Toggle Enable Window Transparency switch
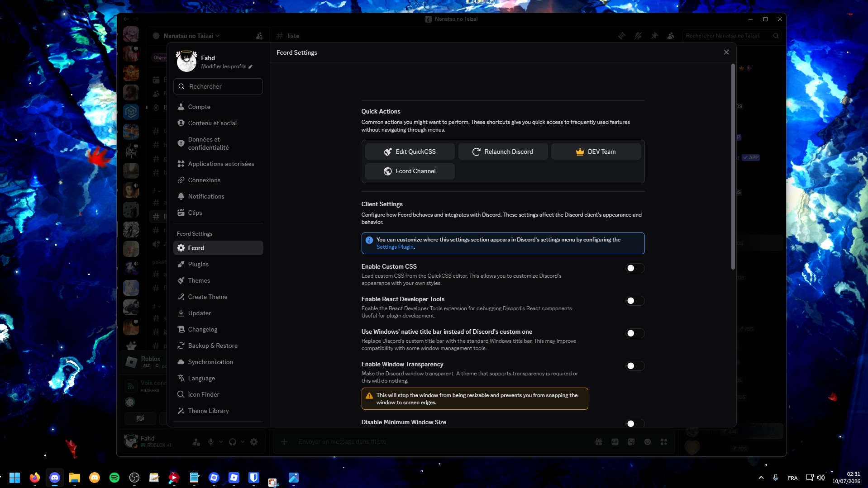 [635, 366]
